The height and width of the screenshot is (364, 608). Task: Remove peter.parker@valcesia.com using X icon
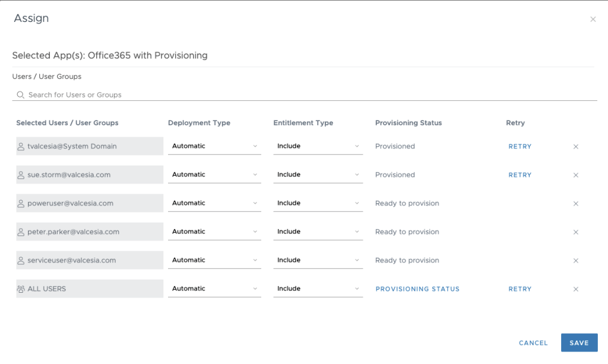(575, 232)
